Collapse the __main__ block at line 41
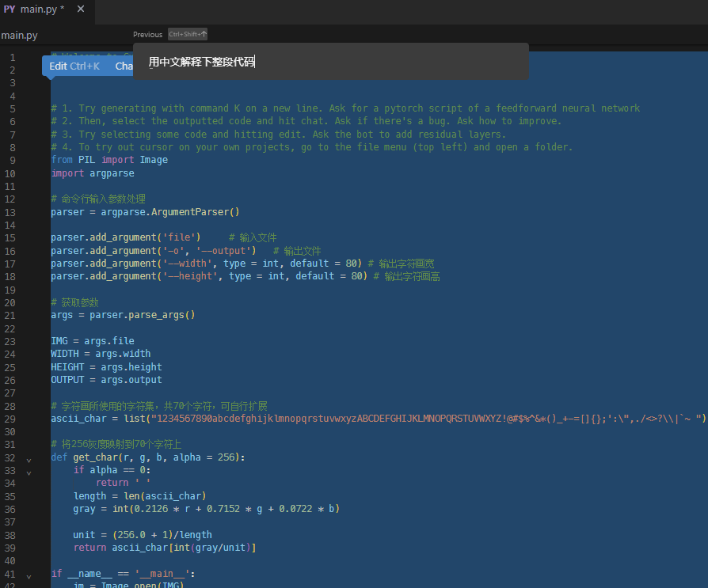 tap(29, 575)
